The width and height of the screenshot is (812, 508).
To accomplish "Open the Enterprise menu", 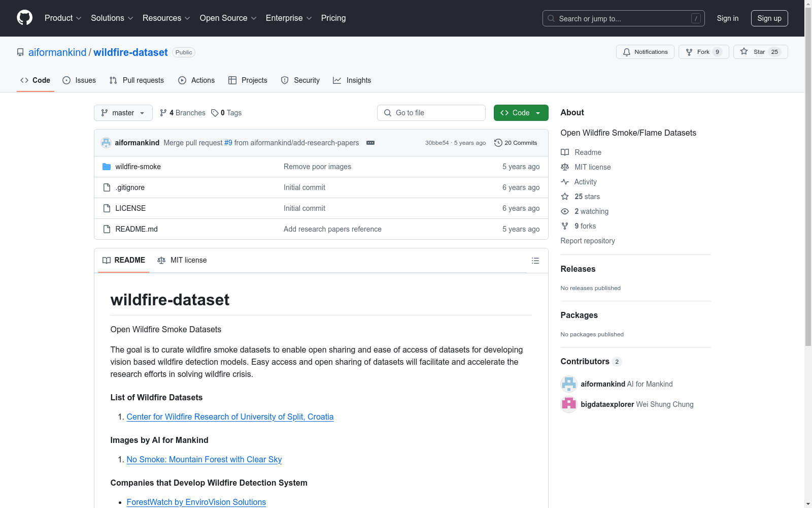I will [289, 18].
